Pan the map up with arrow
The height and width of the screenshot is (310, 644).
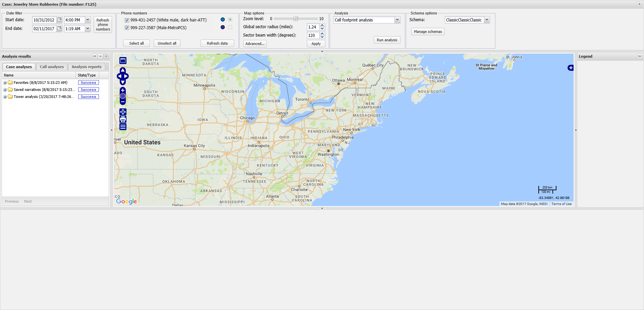click(123, 70)
